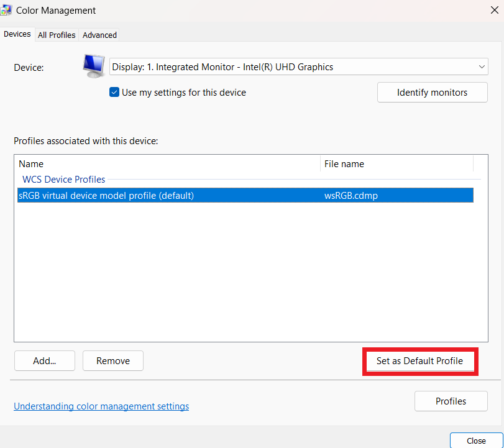Remove the selected profile
Screen dimensions: 504x448
[112, 361]
